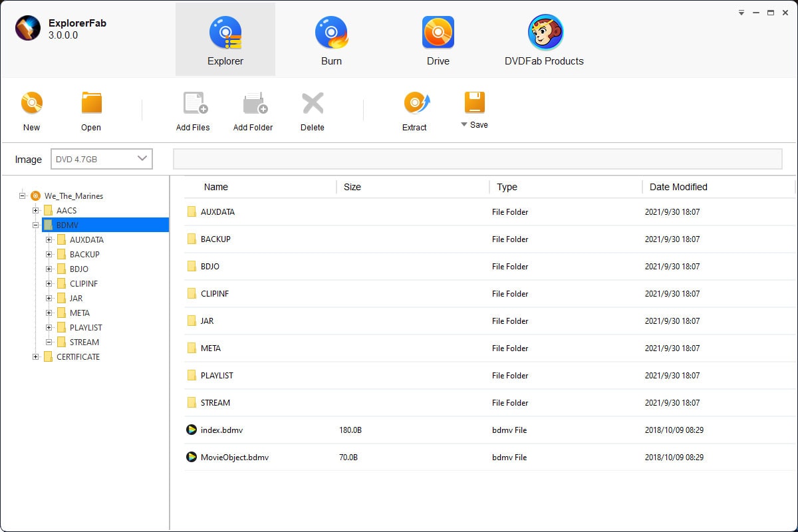798x532 pixels.
Task: Click the 180.0B size value
Action: pos(350,430)
